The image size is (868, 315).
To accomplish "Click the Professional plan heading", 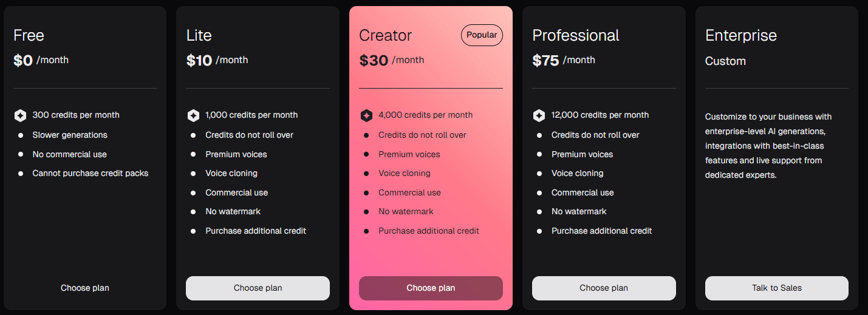I will pos(575,35).
